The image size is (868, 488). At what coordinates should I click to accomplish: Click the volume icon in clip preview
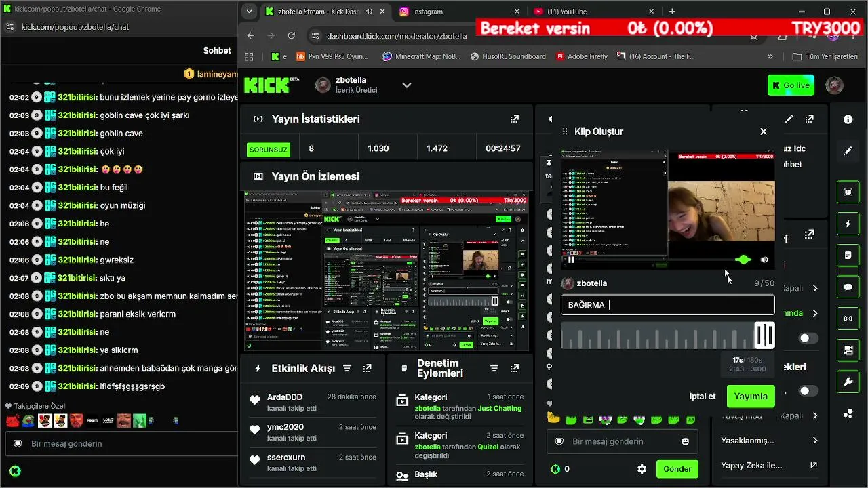[764, 260]
